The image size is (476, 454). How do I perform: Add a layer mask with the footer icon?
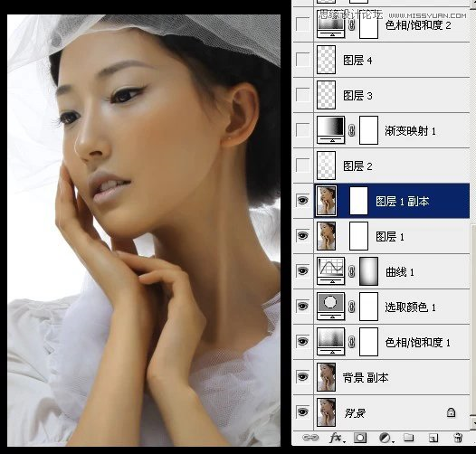click(x=360, y=438)
